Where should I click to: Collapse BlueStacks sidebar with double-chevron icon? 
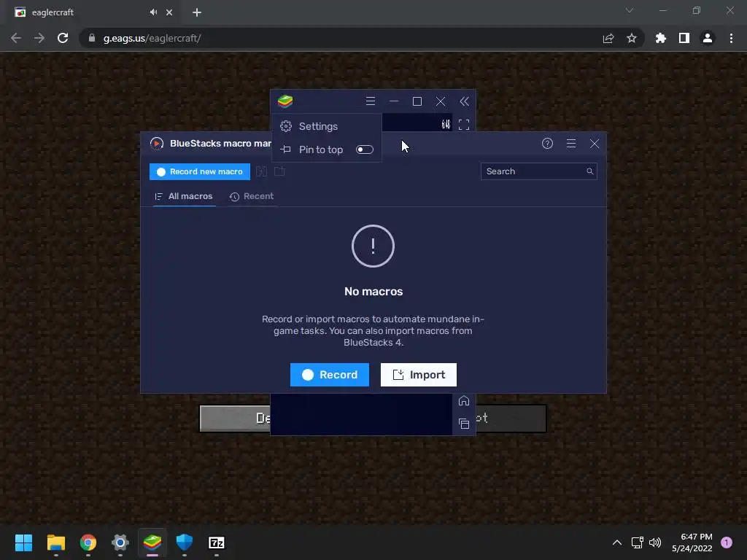tap(464, 101)
